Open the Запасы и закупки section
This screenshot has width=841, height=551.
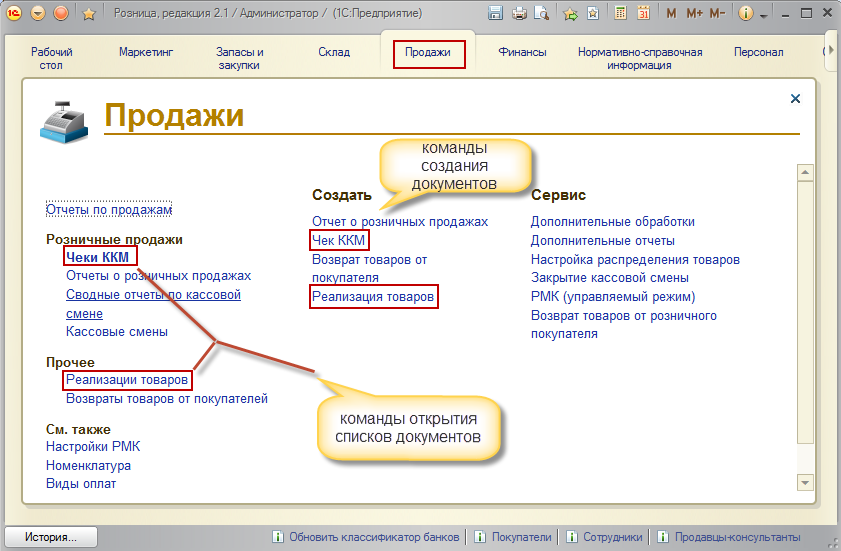tap(239, 58)
